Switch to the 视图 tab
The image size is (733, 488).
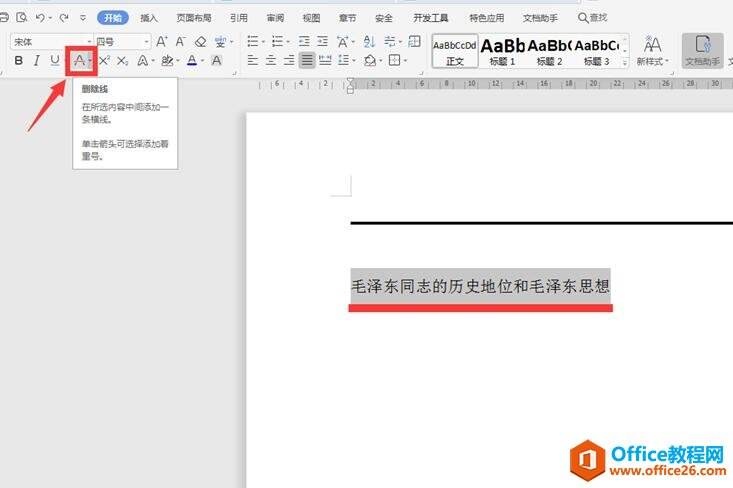[311, 18]
